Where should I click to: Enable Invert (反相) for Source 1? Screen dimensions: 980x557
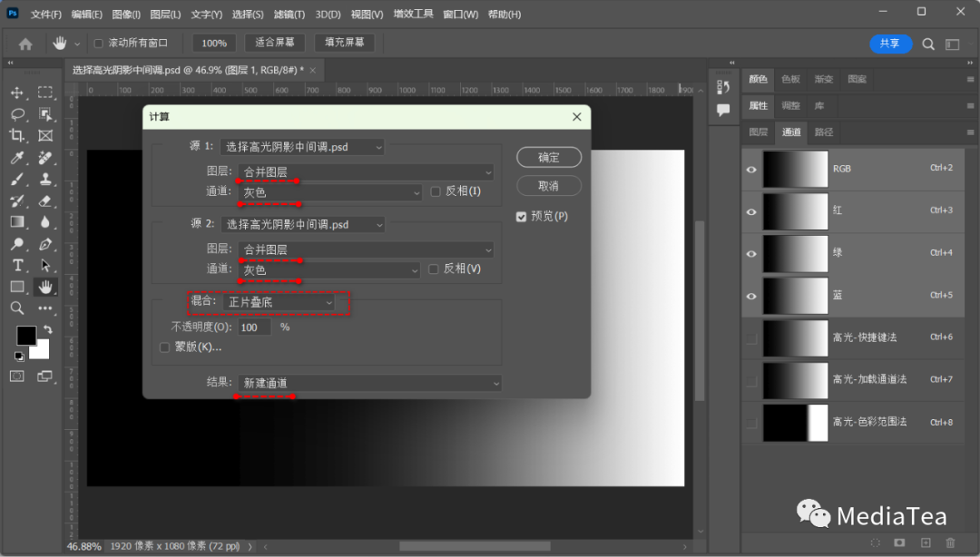click(436, 191)
